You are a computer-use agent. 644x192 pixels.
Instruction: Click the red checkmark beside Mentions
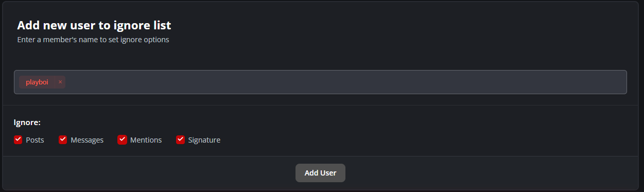(x=122, y=139)
